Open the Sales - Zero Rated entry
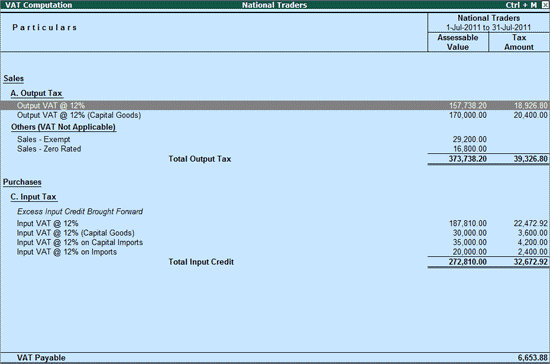The height and width of the screenshot is (364, 550). 49,149
